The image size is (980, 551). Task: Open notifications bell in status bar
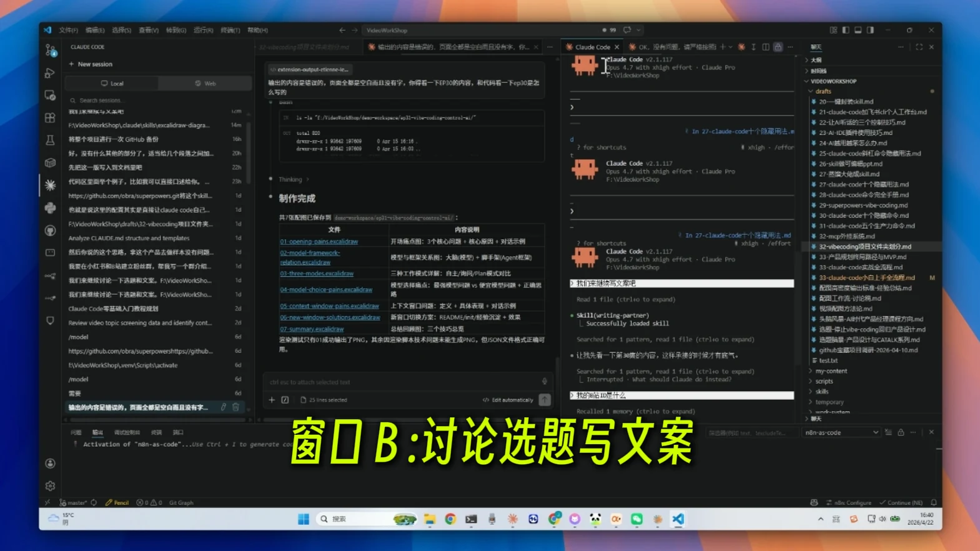click(x=934, y=502)
